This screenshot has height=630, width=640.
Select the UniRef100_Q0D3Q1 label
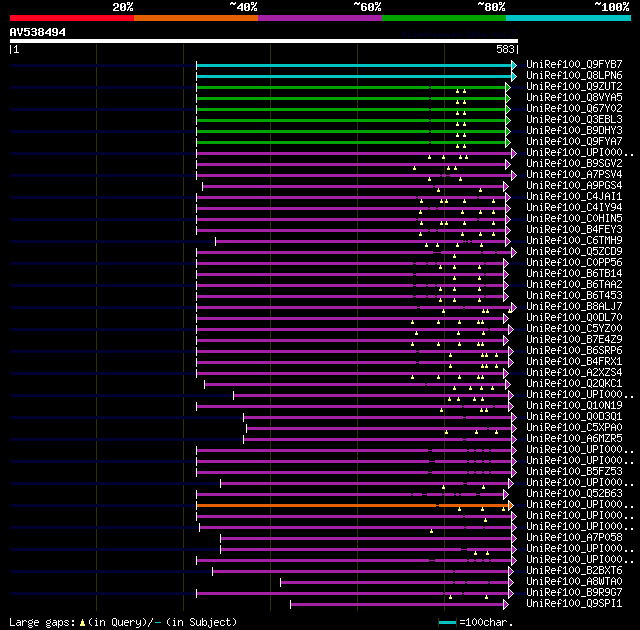(x=574, y=417)
